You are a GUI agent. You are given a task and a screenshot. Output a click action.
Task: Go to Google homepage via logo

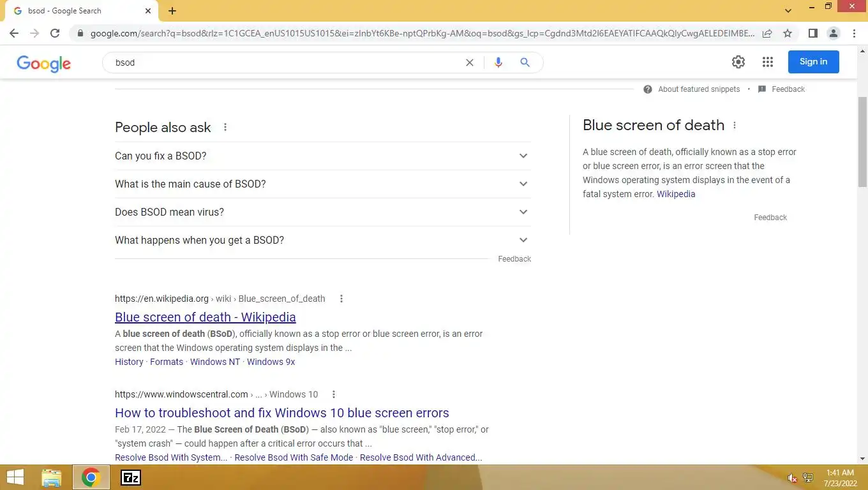click(x=43, y=63)
